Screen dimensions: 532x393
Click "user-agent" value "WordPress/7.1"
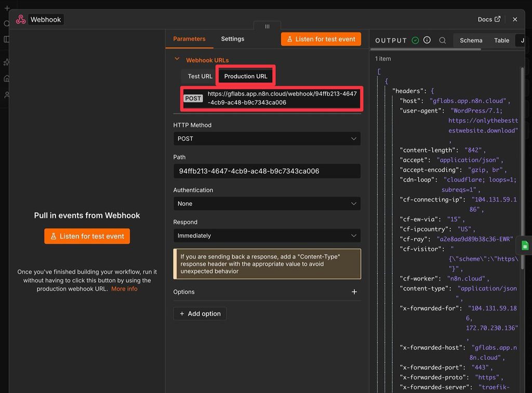point(476,111)
